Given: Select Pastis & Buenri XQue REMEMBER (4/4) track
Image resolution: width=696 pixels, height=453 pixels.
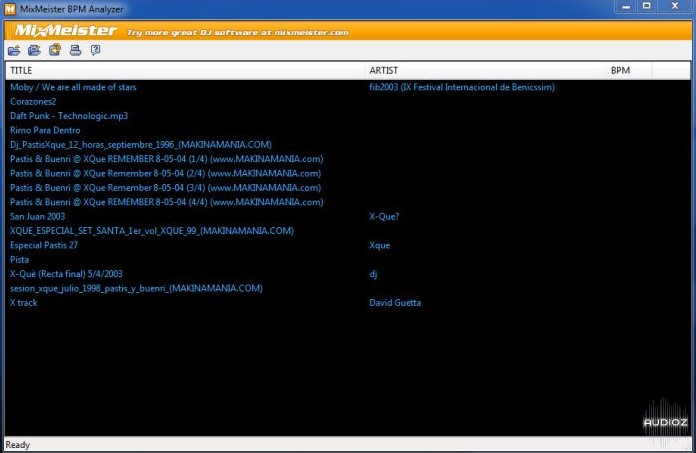Looking at the screenshot, I should pyautogui.click(x=166, y=202).
